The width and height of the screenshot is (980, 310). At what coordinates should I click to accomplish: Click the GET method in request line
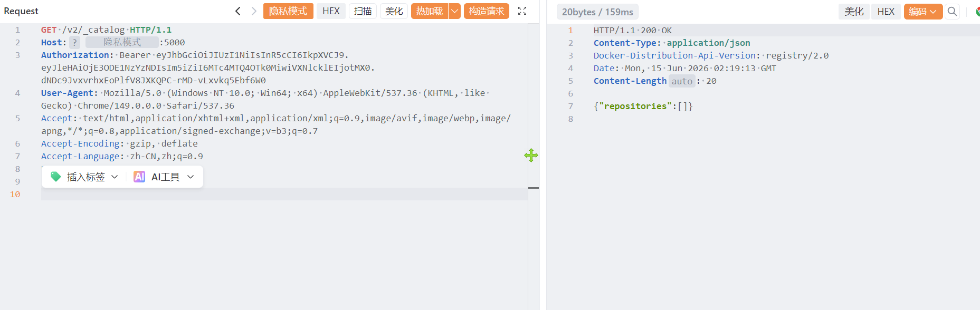pos(49,30)
